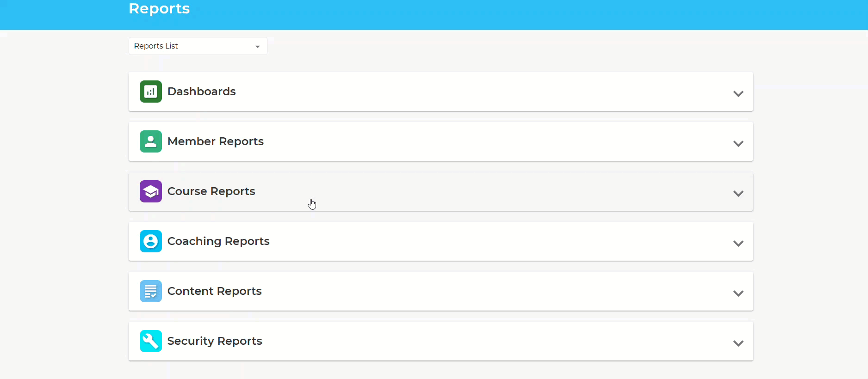Image resolution: width=868 pixels, height=379 pixels.
Task: Open the Coaching Reports chevron
Action: pyautogui.click(x=738, y=244)
